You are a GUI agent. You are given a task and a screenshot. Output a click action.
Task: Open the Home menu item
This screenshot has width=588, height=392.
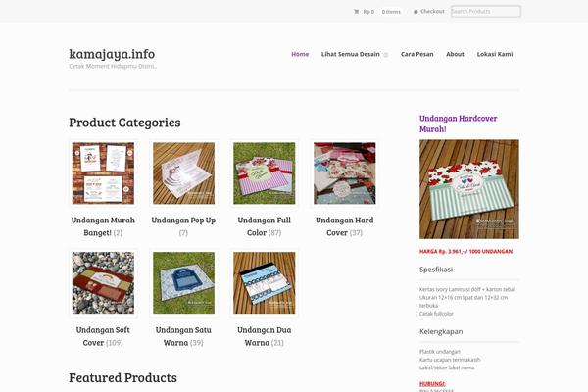point(300,54)
